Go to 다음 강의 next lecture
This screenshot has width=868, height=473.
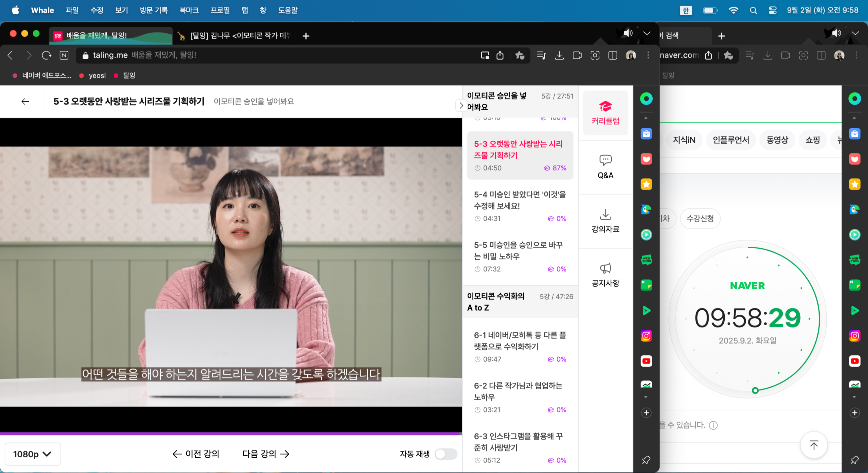[x=266, y=454]
